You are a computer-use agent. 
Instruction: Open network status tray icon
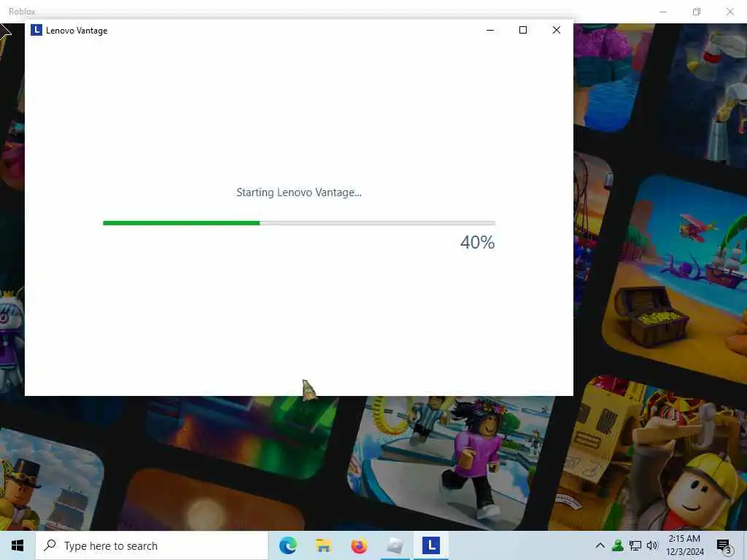coord(635,545)
